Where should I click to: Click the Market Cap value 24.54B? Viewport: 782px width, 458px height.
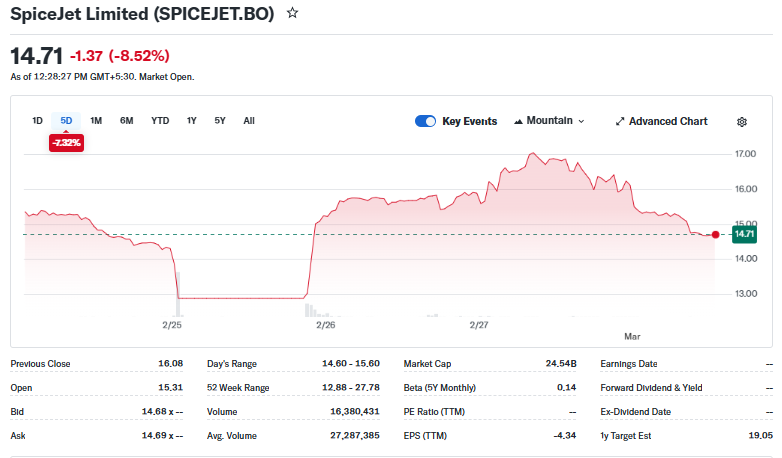561,363
